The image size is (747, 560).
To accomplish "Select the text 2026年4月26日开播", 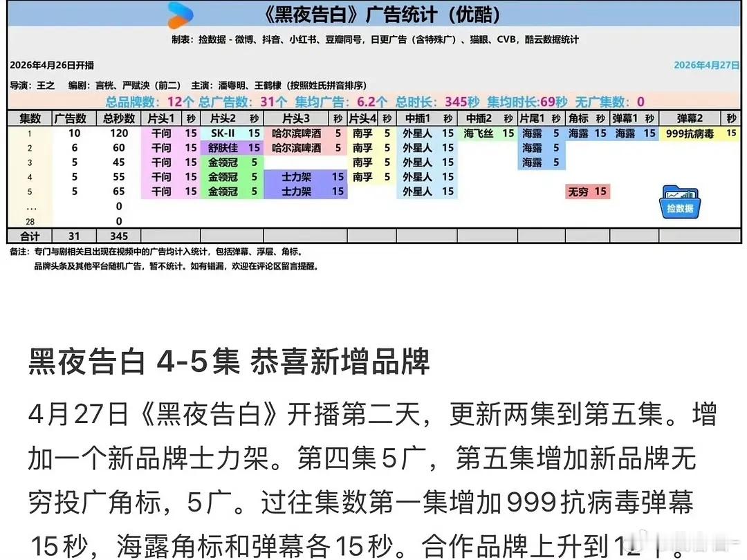I will (52, 65).
